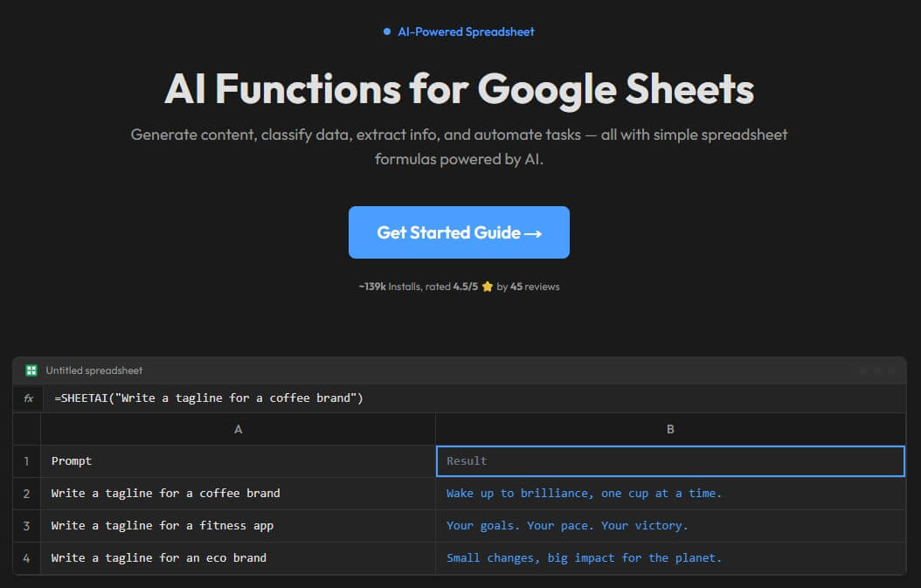
Task: Click result 'Your goals. Your pace. Your victory.'
Action: click(x=670, y=526)
